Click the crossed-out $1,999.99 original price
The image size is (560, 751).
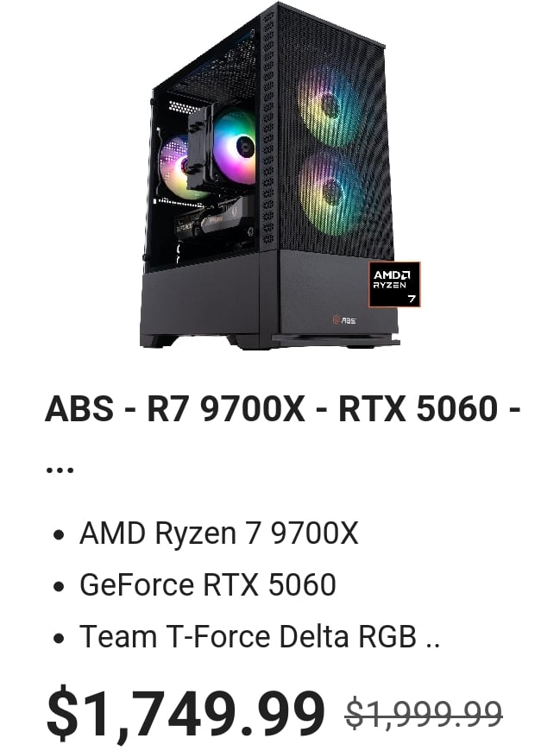click(424, 713)
